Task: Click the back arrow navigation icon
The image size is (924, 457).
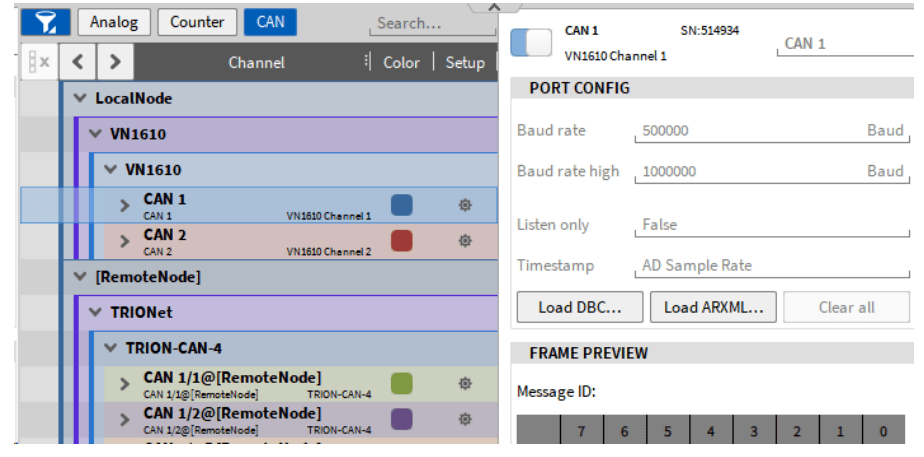Action: [78, 62]
